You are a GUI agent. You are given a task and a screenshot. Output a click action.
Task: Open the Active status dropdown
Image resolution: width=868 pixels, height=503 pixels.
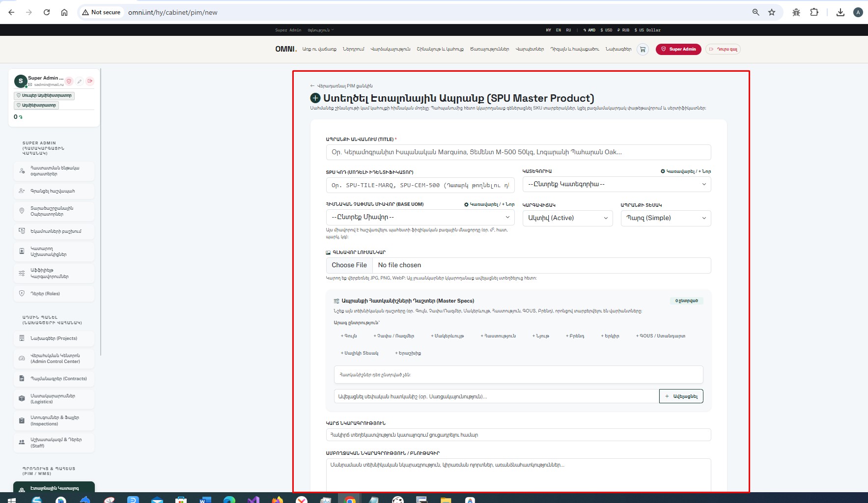click(567, 218)
